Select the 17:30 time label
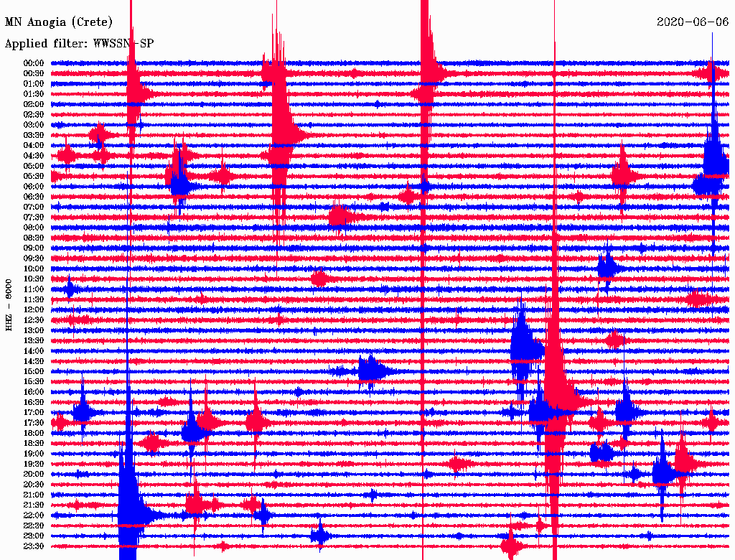Viewport: 735px width, 560px height. (x=34, y=423)
